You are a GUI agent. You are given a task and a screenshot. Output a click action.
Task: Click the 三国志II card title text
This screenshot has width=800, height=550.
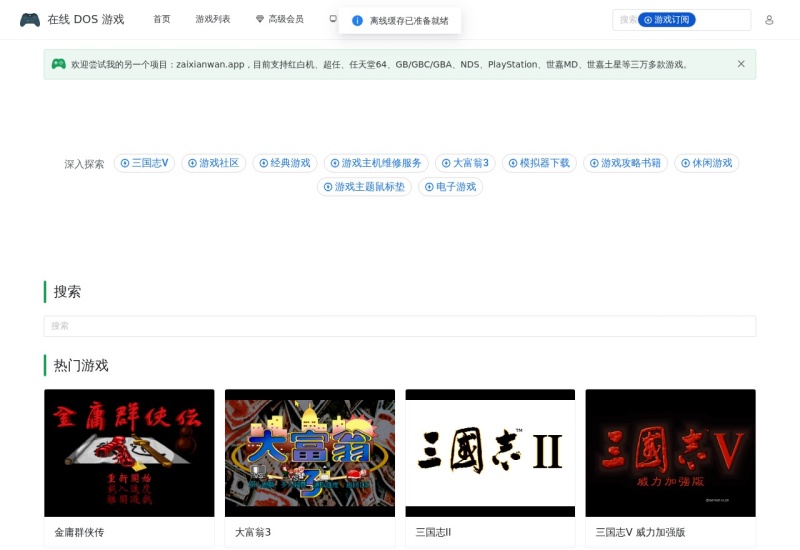coord(433,532)
